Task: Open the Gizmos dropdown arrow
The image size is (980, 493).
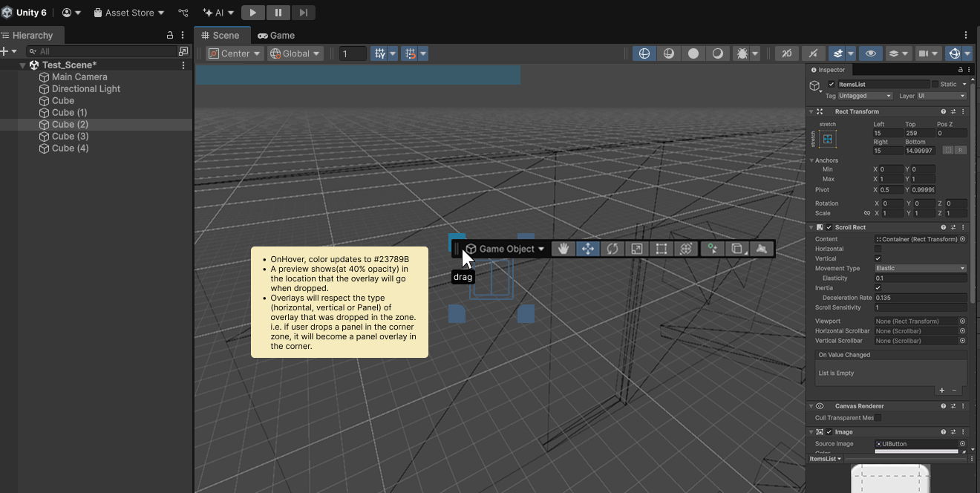Action: pos(969,53)
